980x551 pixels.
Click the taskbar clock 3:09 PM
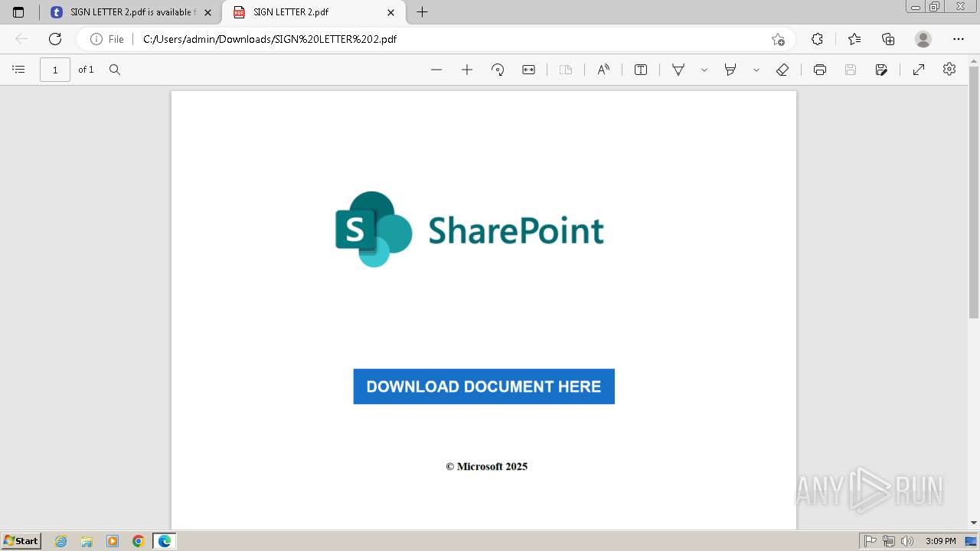(x=940, y=541)
